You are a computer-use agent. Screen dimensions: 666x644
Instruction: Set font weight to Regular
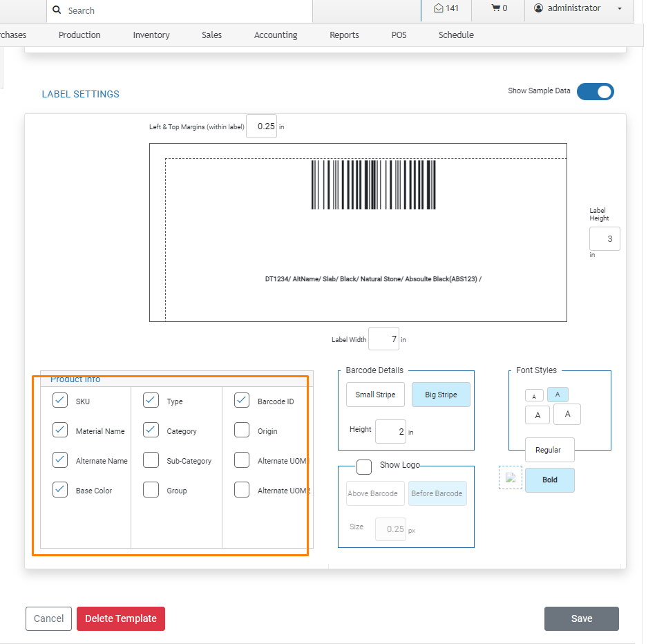[x=550, y=450]
